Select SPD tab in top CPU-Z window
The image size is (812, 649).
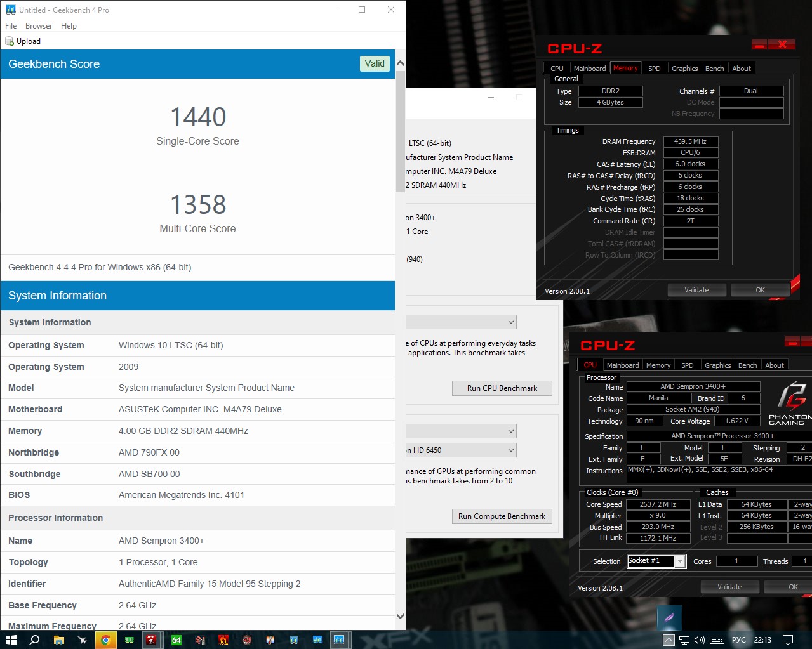click(x=655, y=69)
